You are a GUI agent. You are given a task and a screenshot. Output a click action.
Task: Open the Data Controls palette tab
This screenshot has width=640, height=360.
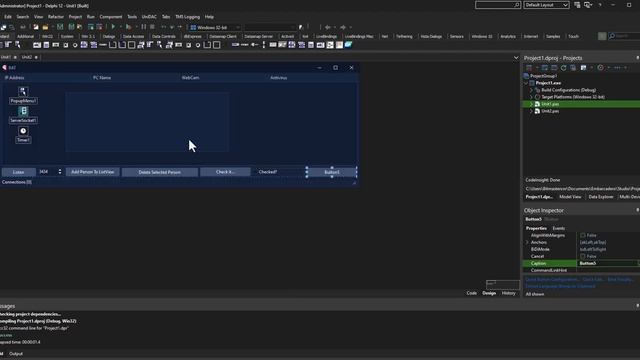tap(164, 36)
